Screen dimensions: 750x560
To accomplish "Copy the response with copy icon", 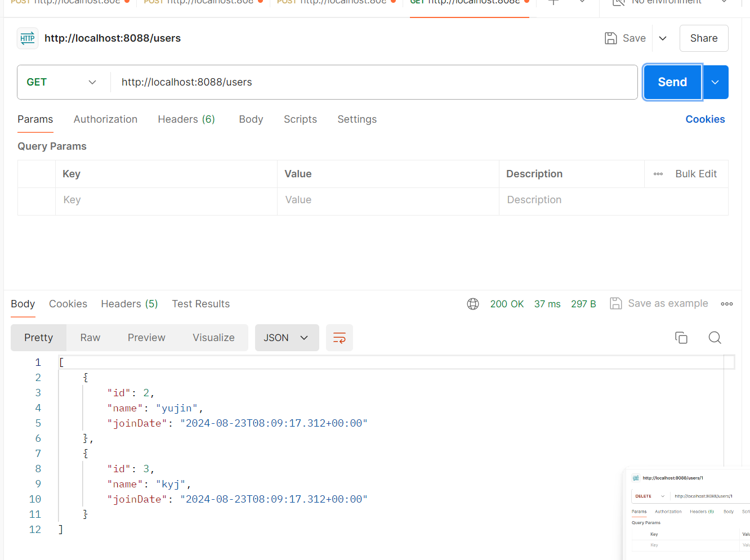I will [x=681, y=338].
